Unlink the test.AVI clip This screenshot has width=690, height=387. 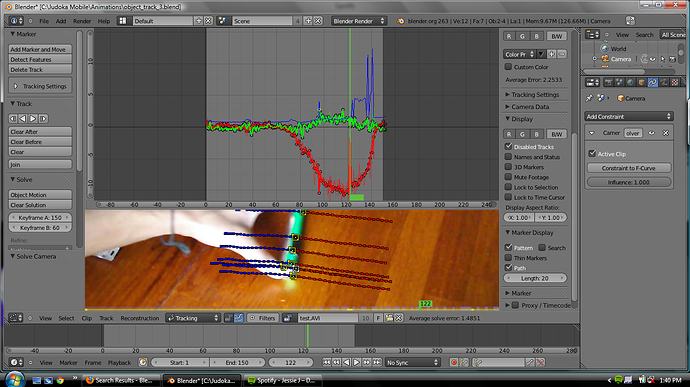[399, 318]
